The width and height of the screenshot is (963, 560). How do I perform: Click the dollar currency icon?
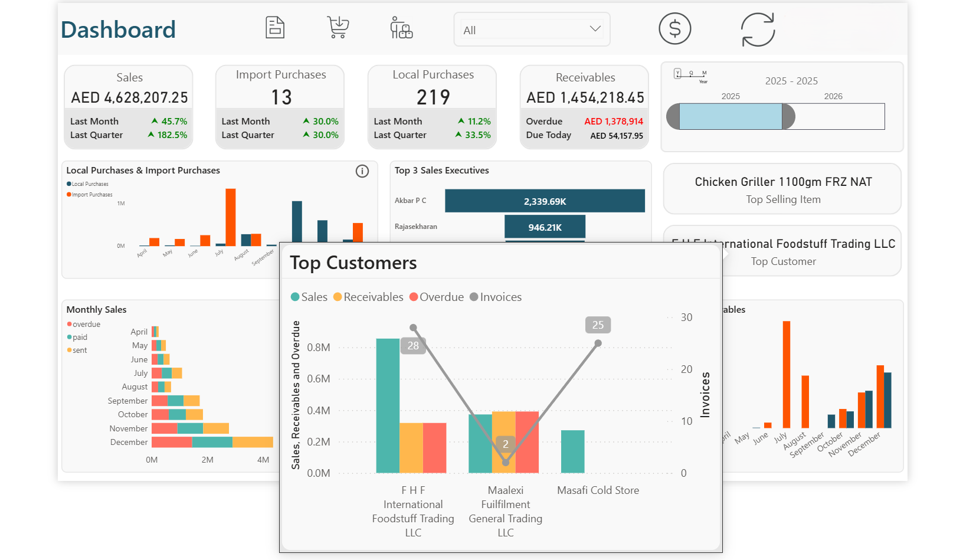674,28
